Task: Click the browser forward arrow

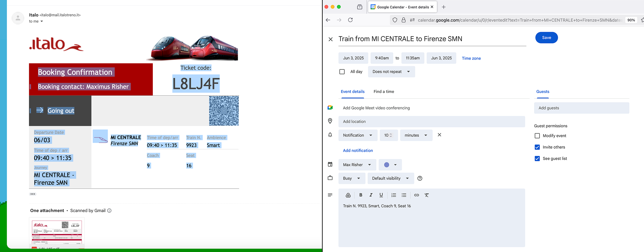Action: (339, 20)
